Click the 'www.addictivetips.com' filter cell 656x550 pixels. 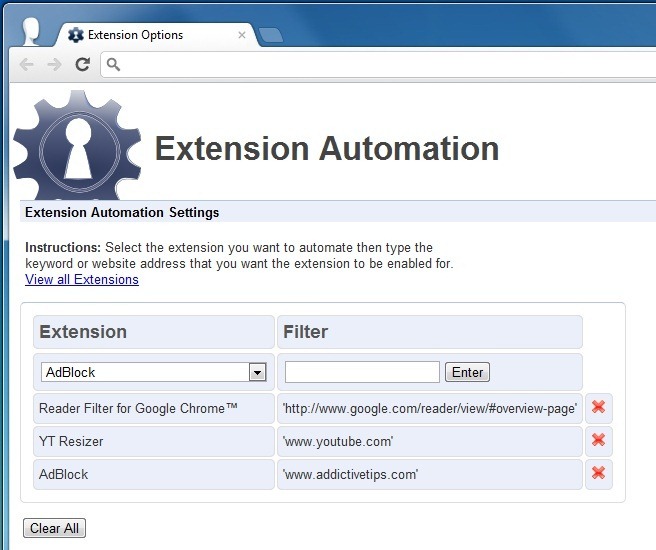tap(430, 474)
